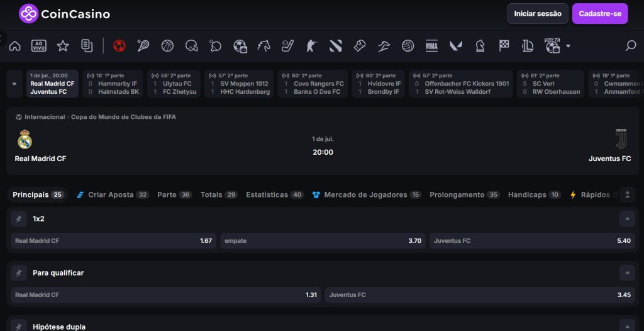Open the Mercado de Jogadores tab
The image size is (644, 331).
tap(367, 194)
